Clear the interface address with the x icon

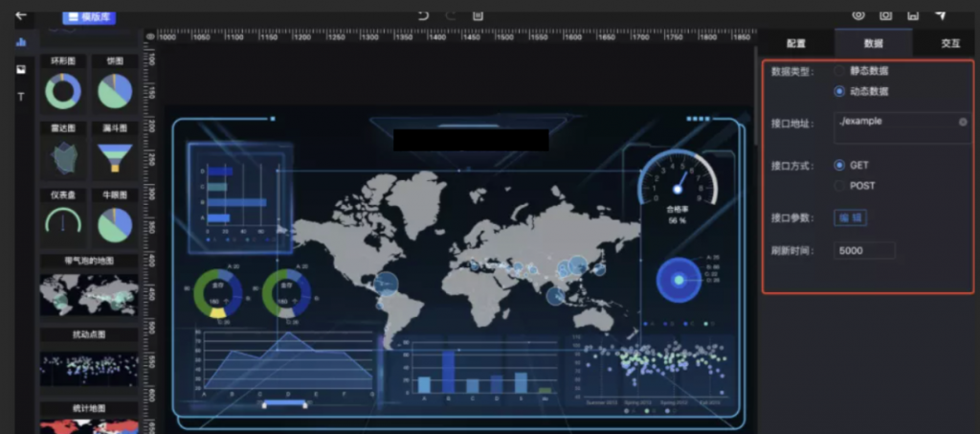pos(963,123)
